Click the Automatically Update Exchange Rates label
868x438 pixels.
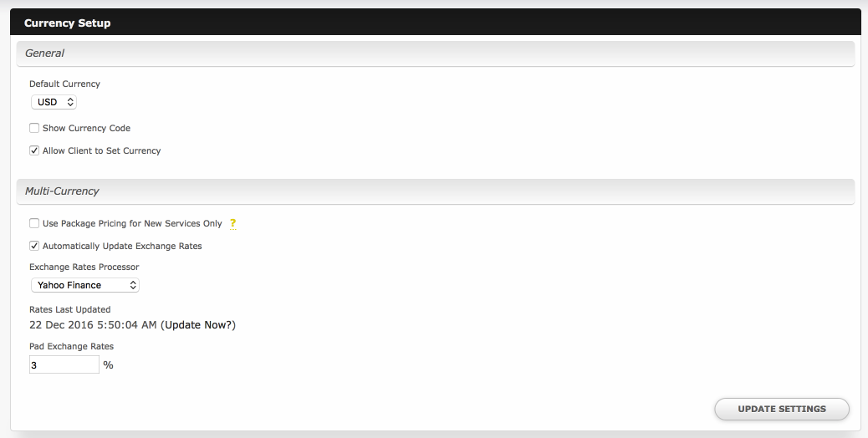pos(122,246)
